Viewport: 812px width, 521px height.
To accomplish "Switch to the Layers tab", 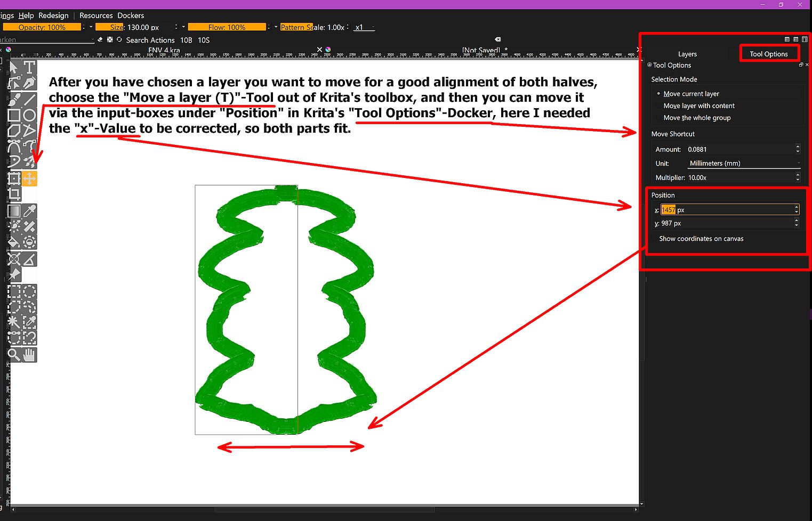I will pyautogui.click(x=687, y=54).
